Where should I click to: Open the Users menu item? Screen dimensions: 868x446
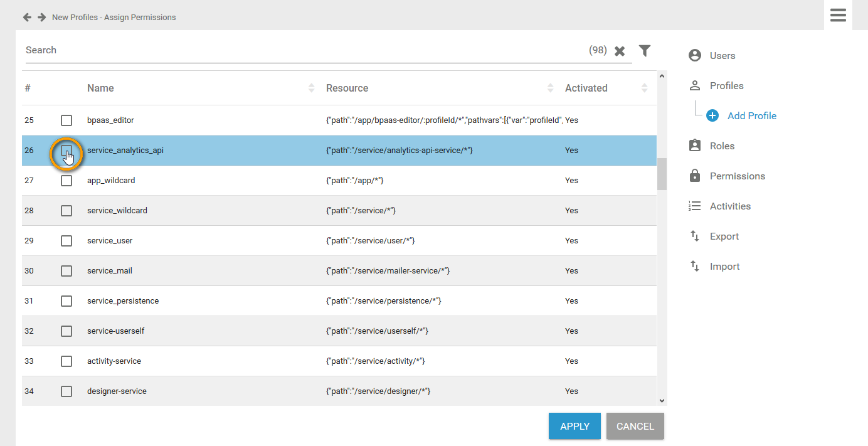tap(722, 56)
